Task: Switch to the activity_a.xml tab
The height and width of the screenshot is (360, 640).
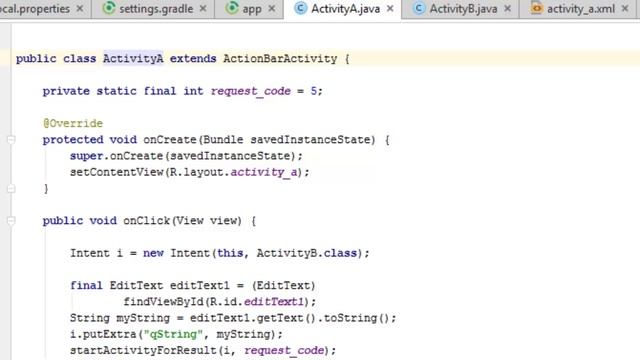Action: [581, 9]
